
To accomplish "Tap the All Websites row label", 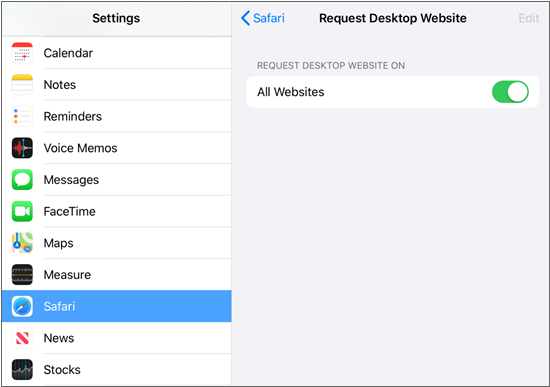I will point(290,92).
